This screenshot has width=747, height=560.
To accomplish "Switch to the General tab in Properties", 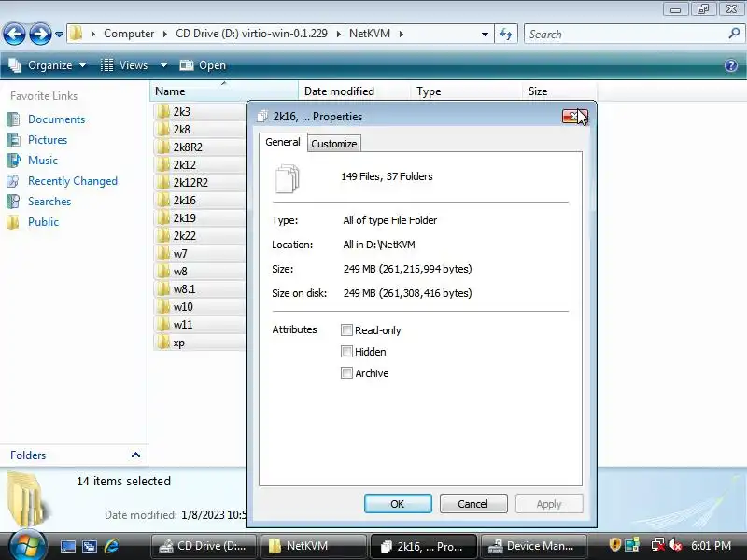I will coord(283,142).
